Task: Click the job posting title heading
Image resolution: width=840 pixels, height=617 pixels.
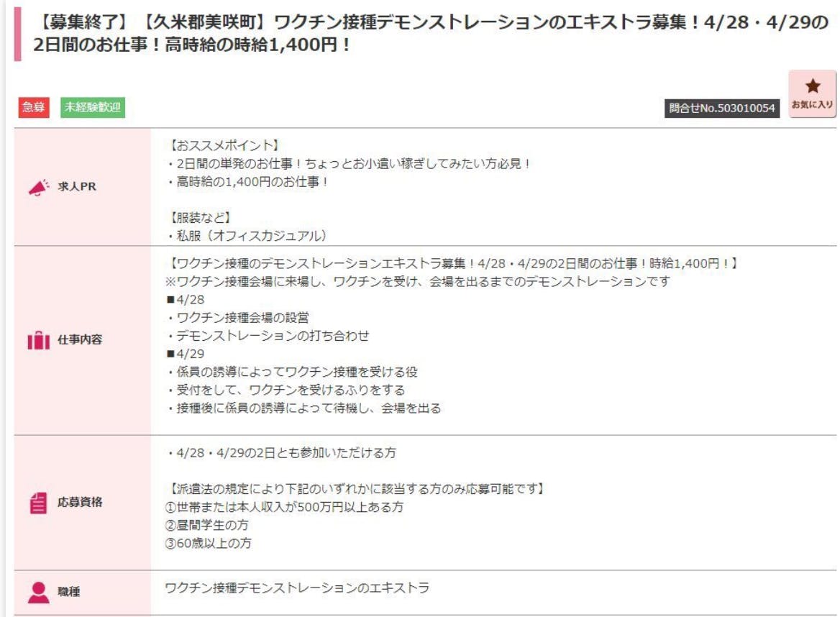Action: (x=424, y=35)
